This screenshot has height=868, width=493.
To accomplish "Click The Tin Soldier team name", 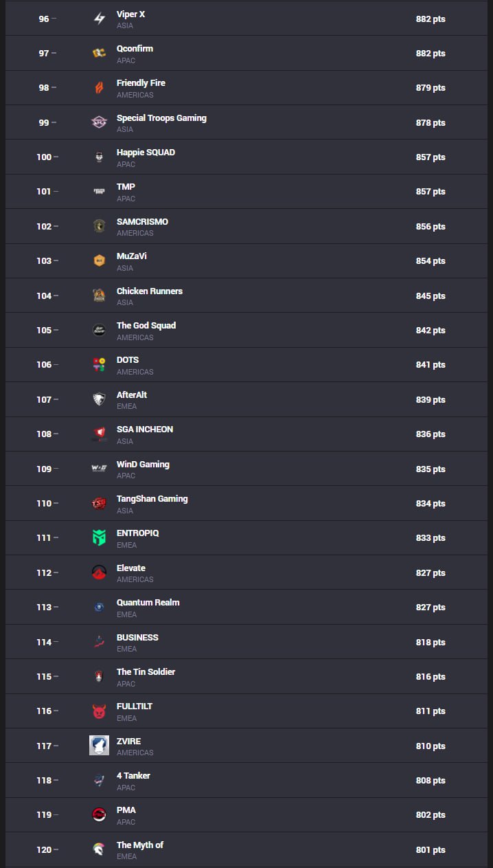I will 146,671.
